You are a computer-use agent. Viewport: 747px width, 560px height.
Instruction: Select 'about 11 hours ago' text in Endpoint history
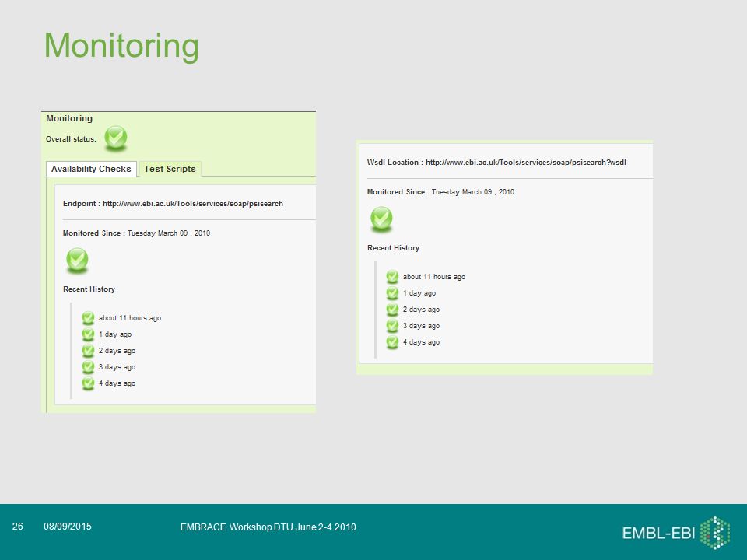point(130,318)
